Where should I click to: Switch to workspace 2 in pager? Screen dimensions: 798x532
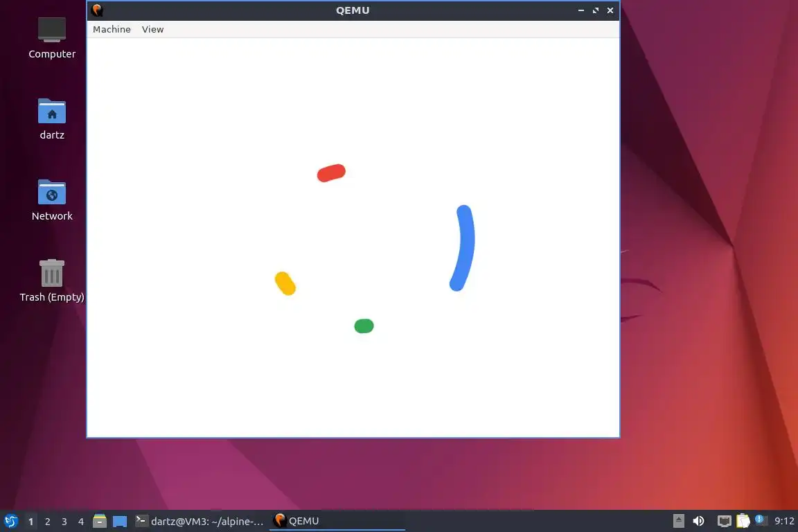47,522
